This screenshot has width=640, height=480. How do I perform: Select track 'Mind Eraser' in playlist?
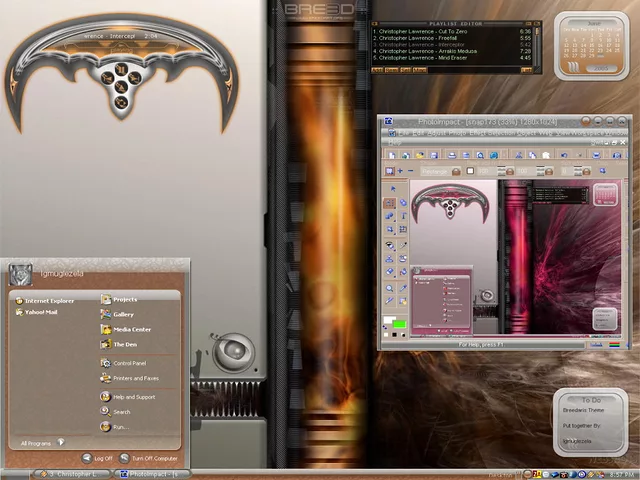[x=452, y=58]
